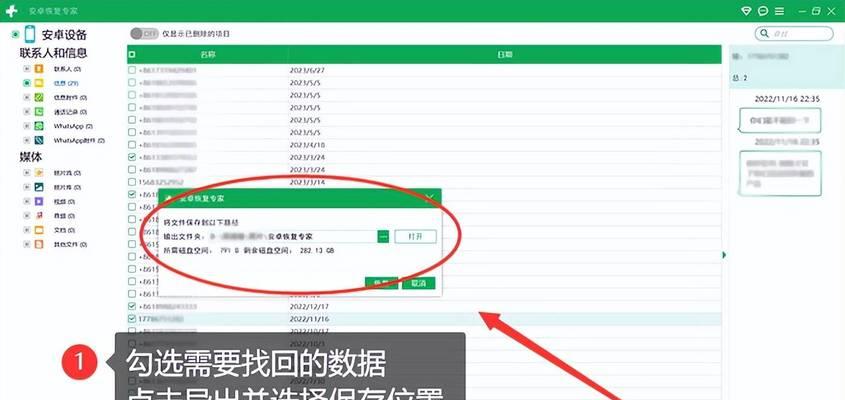Sort by the 日期 column header

(504, 54)
